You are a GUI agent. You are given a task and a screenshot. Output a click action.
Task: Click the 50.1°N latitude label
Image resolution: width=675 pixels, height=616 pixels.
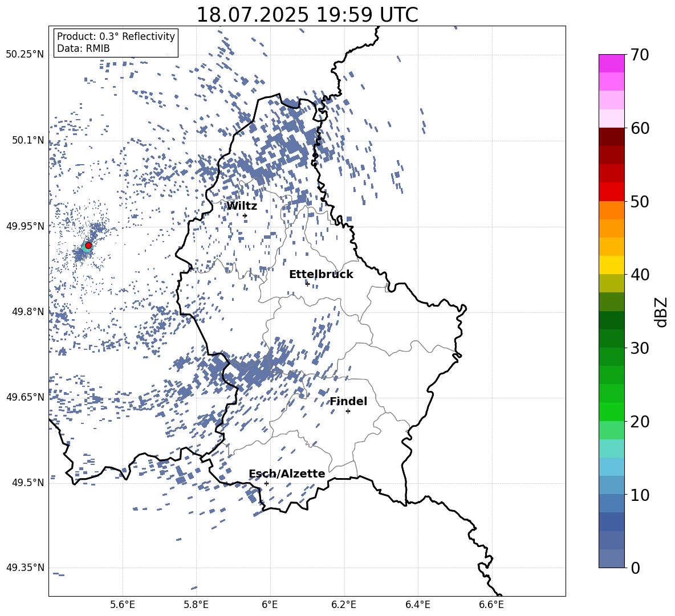(x=28, y=140)
